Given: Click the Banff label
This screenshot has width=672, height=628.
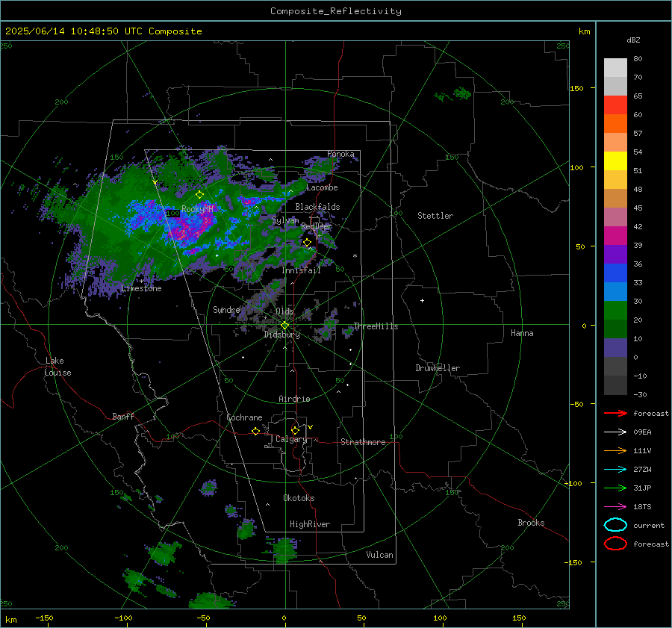Looking at the screenshot, I should click(123, 417).
